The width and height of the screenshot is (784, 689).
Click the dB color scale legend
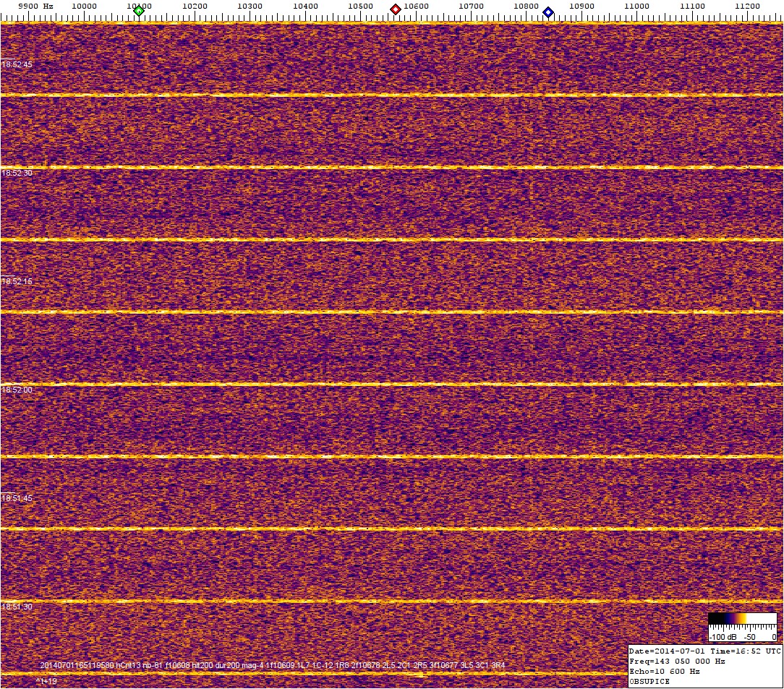(x=742, y=627)
